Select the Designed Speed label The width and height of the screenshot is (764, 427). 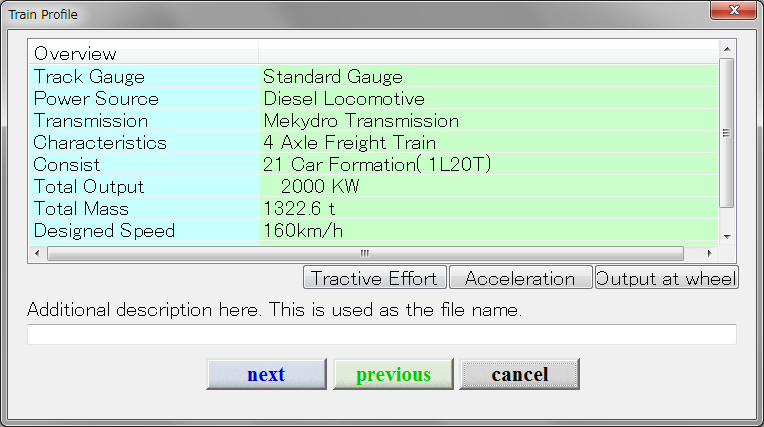click(x=104, y=231)
